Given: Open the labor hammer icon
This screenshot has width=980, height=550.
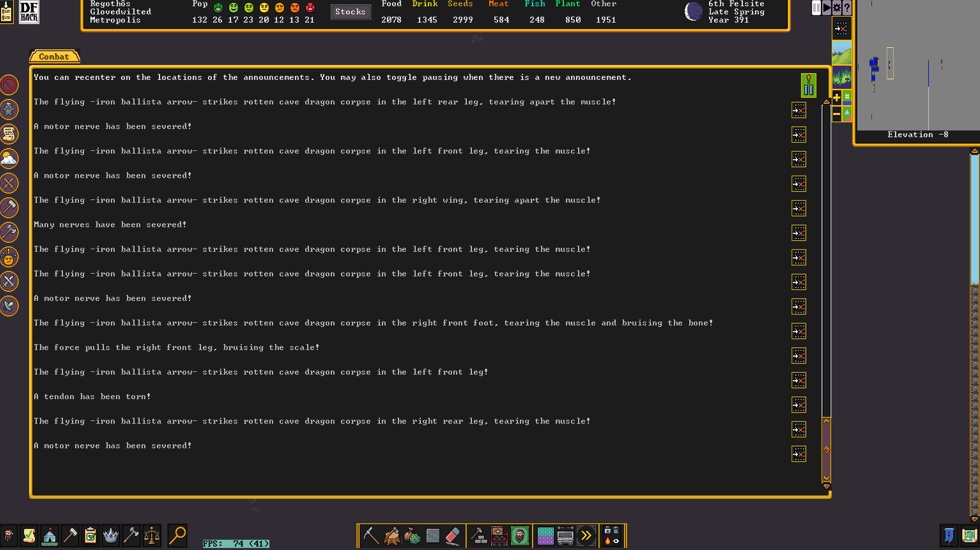Looking at the screenshot, I should 70,536.
